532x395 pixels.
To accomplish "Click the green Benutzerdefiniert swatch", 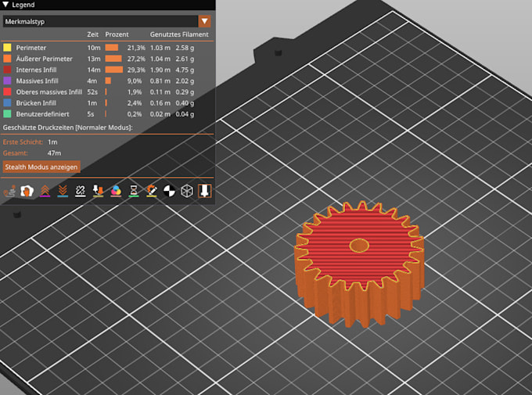I will 7,114.
